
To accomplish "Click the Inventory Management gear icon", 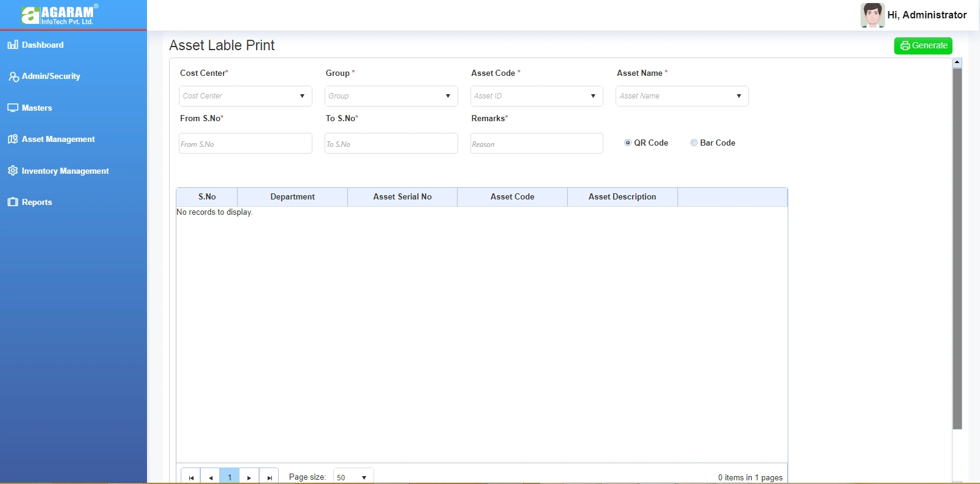I will pos(13,171).
